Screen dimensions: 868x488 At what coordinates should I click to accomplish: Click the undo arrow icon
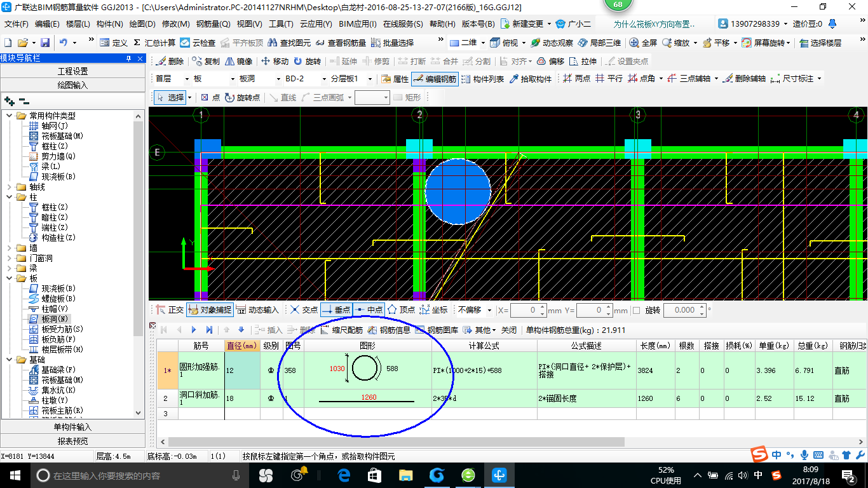click(x=64, y=43)
